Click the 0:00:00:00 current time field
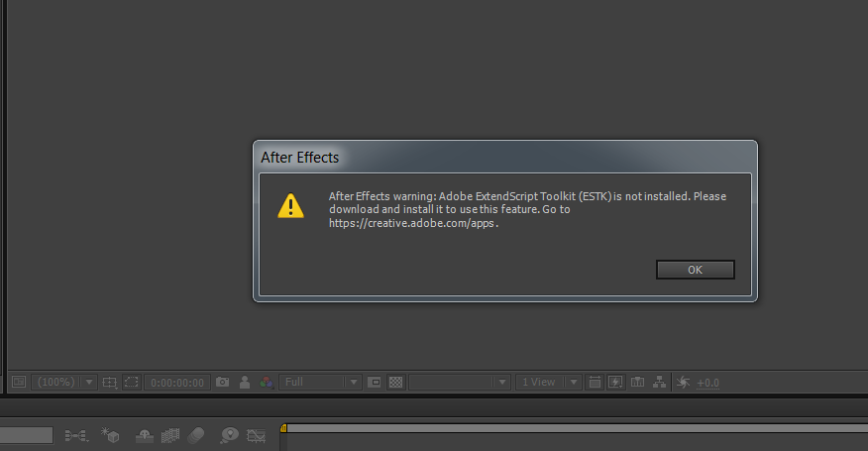 click(x=177, y=383)
